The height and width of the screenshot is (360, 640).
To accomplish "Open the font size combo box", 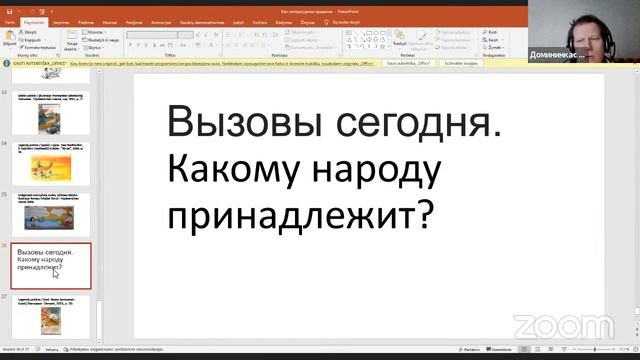I will [186, 35].
